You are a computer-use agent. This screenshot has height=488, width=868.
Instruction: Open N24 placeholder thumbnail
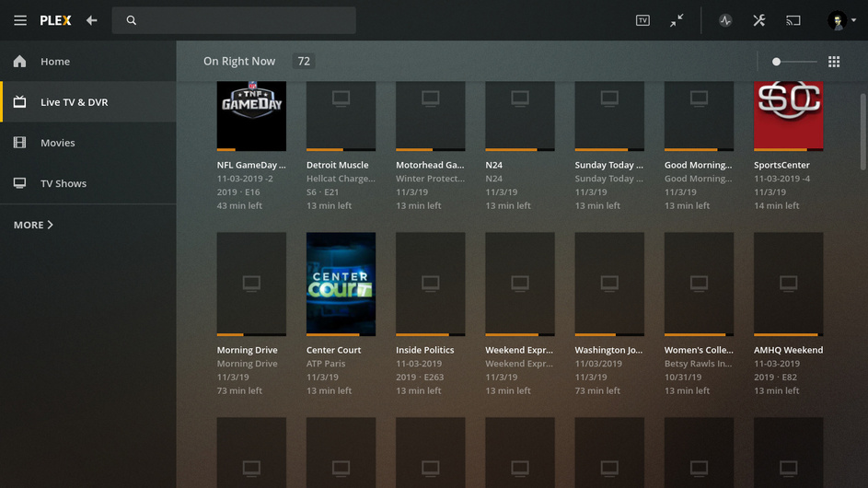[x=520, y=116]
